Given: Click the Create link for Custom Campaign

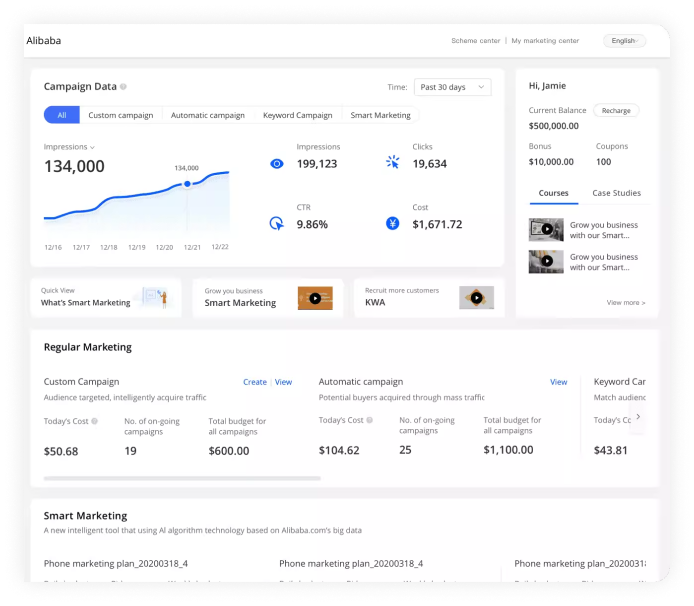Looking at the screenshot, I should (x=254, y=382).
